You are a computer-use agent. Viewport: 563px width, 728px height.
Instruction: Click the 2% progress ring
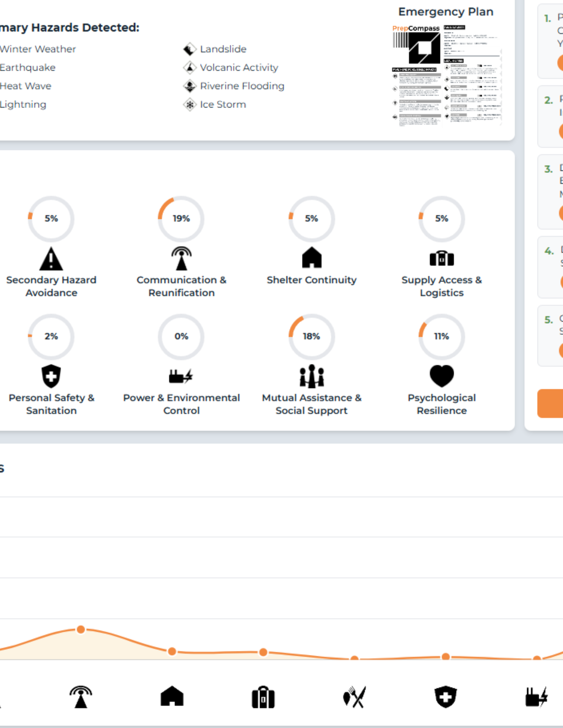click(x=51, y=337)
